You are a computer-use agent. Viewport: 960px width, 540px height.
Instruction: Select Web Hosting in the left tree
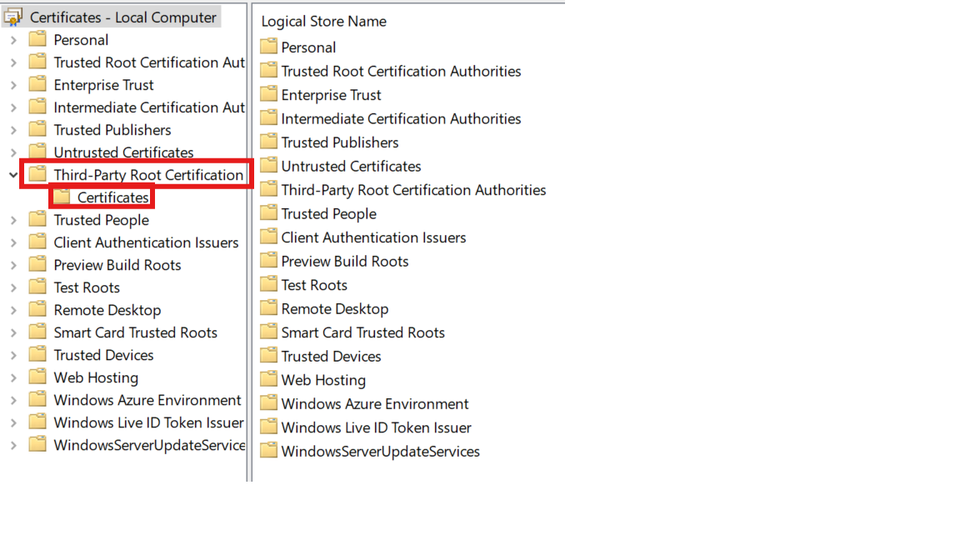point(96,378)
